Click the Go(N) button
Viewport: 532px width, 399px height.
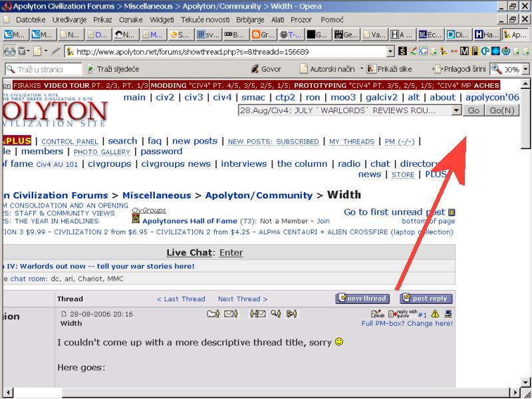pyautogui.click(x=502, y=110)
